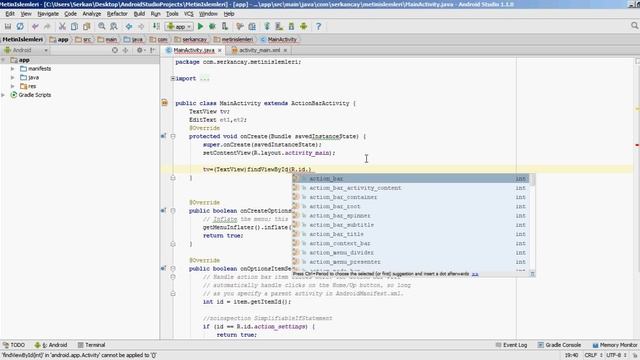640x360 pixels.
Task: Click the Forward navigation arrow icon
Action: coord(141,27)
